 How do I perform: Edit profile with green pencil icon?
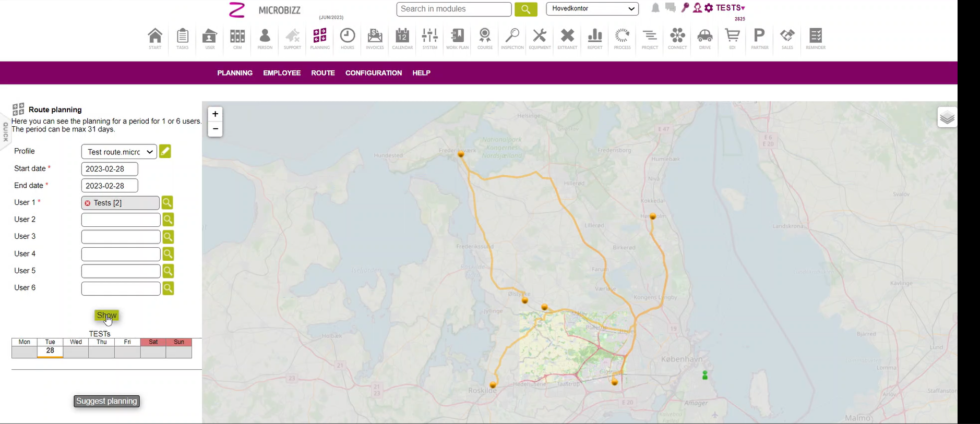165,152
